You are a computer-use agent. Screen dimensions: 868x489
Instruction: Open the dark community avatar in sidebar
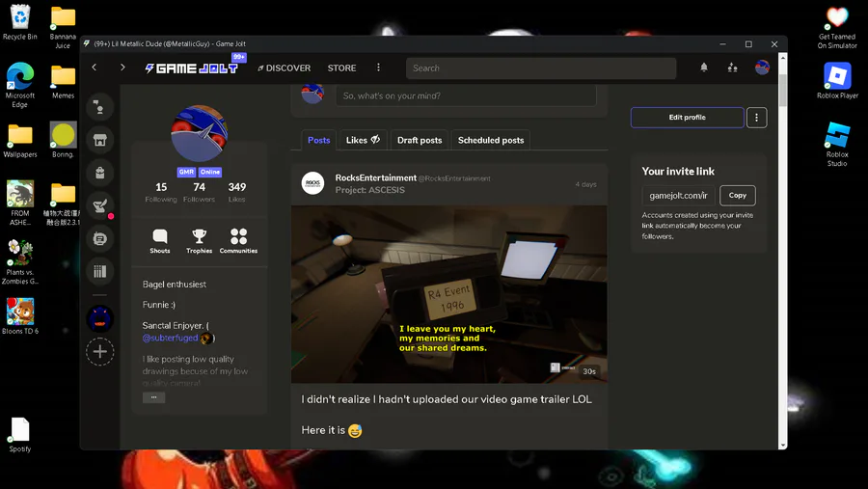(99, 319)
